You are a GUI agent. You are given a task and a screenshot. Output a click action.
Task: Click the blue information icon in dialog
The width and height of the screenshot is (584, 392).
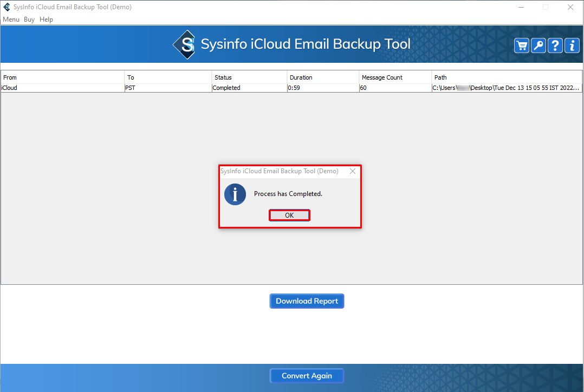click(235, 194)
